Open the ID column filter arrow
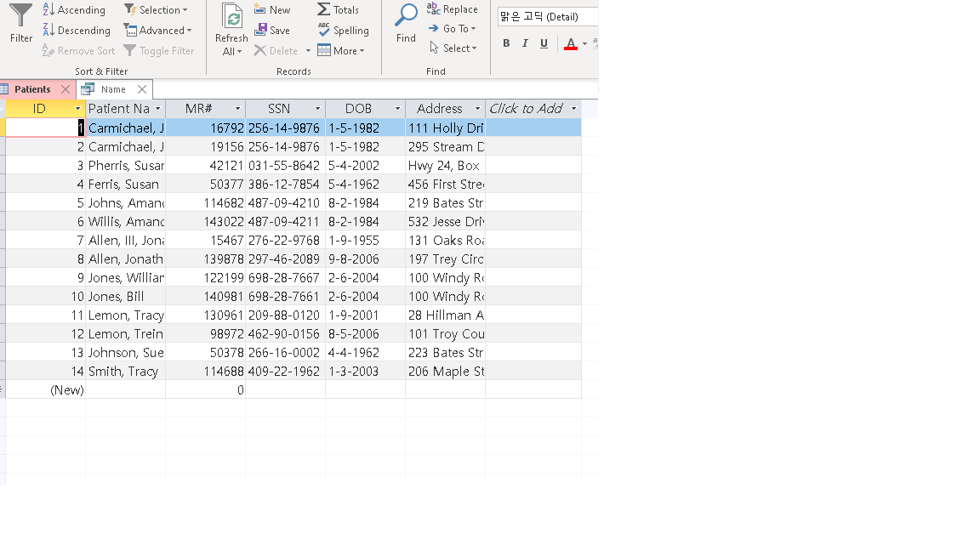980x551 pixels. tap(77, 109)
